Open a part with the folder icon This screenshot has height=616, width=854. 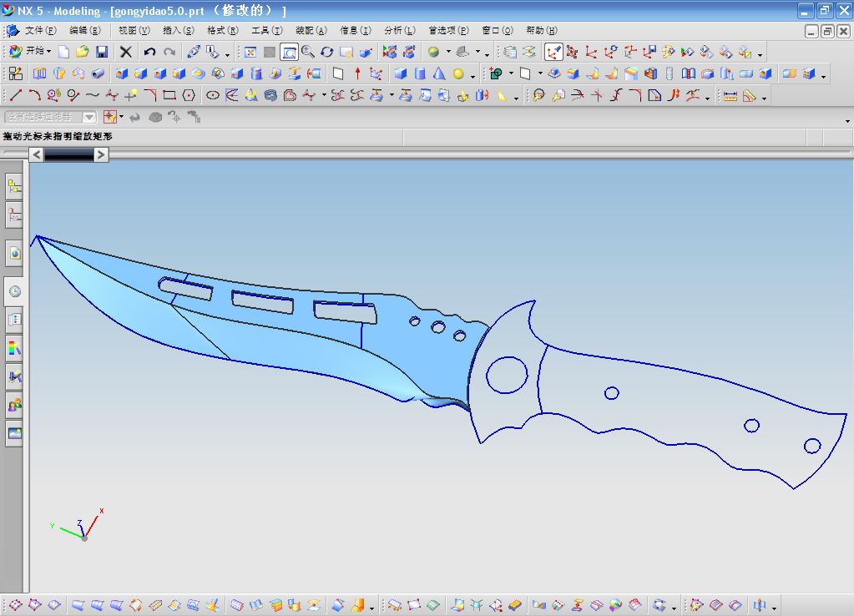83,52
